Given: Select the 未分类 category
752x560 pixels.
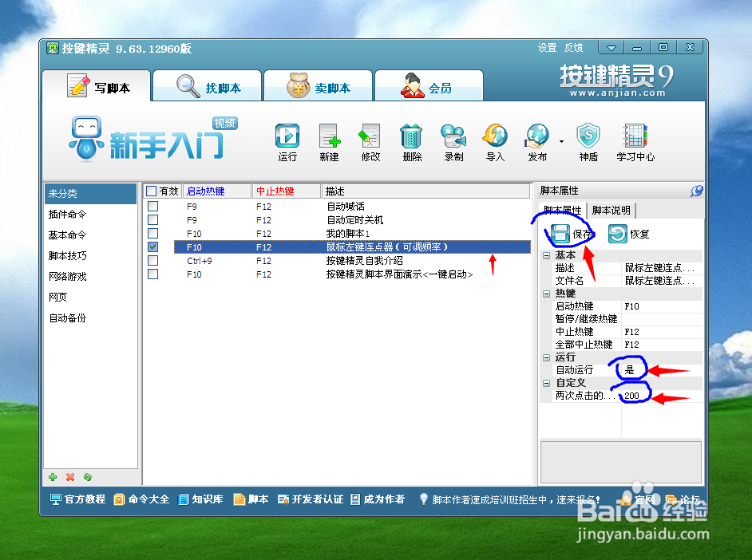Looking at the screenshot, I should pos(91,194).
